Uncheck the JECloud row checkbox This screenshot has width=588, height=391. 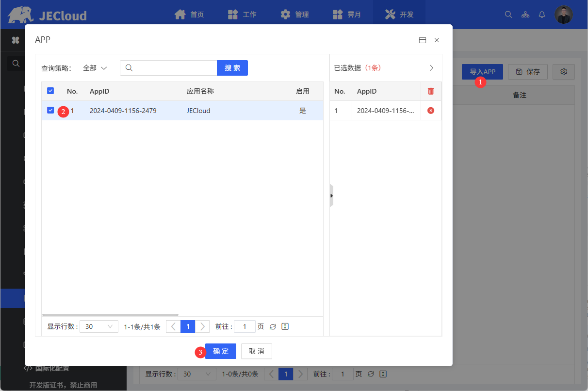(50, 110)
